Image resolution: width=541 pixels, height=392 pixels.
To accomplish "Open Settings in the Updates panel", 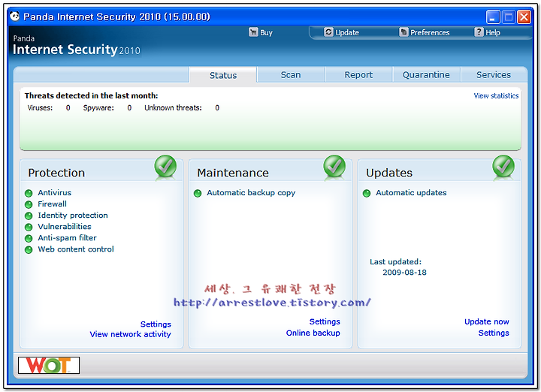I will pyautogui.click(x=494, y=333).
